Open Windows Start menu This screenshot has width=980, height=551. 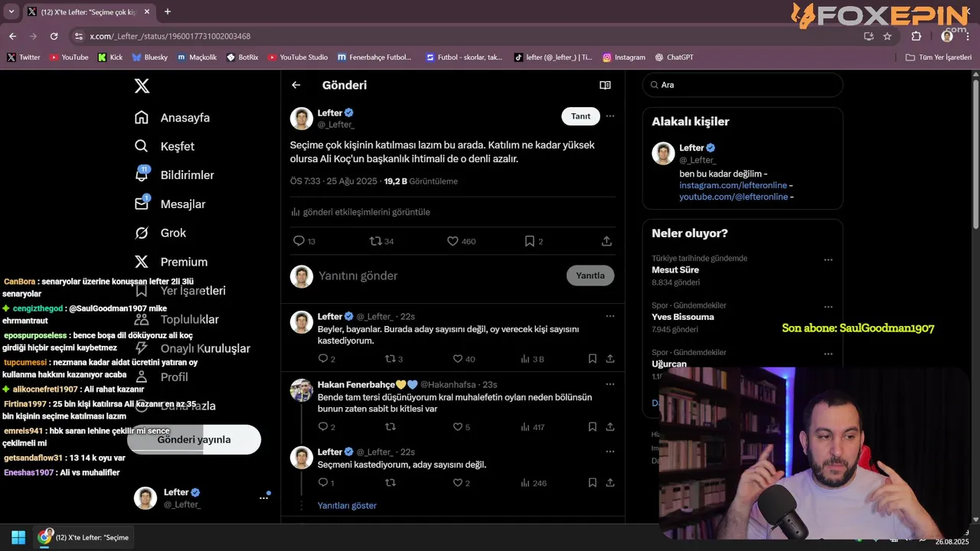click(x=18, y=537)
